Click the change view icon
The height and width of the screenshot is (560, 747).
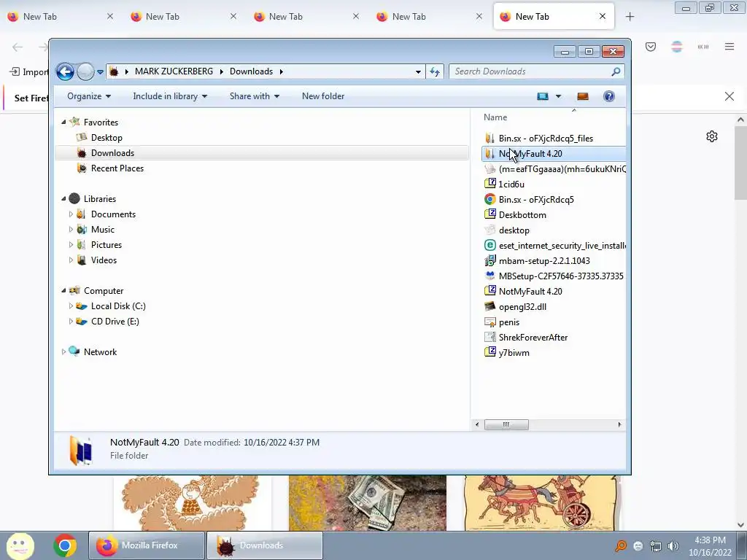[x=543, y=96]
